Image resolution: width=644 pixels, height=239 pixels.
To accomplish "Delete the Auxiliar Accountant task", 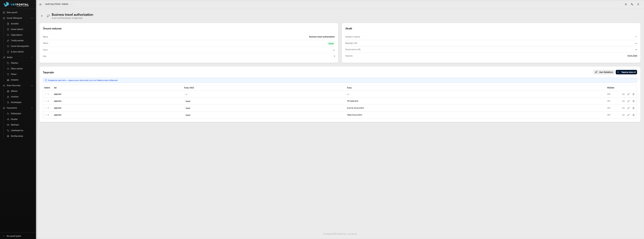I will tap(634, 108).
